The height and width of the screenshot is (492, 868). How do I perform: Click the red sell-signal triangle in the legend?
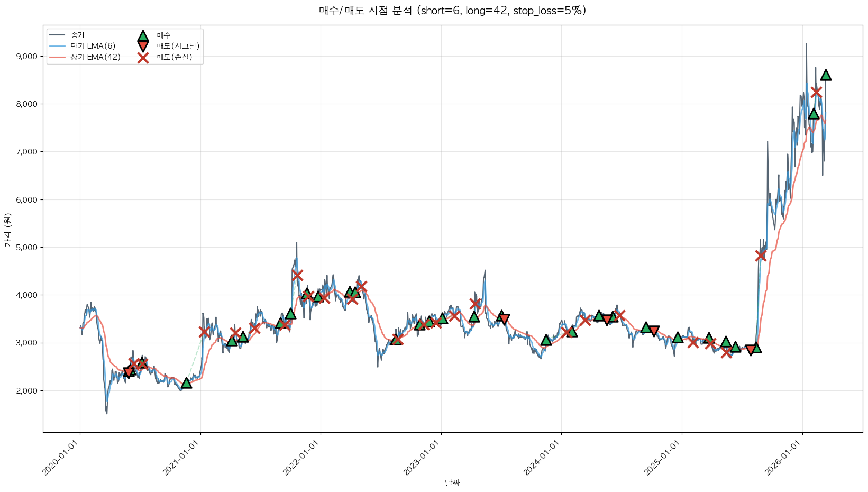(143, 47)
